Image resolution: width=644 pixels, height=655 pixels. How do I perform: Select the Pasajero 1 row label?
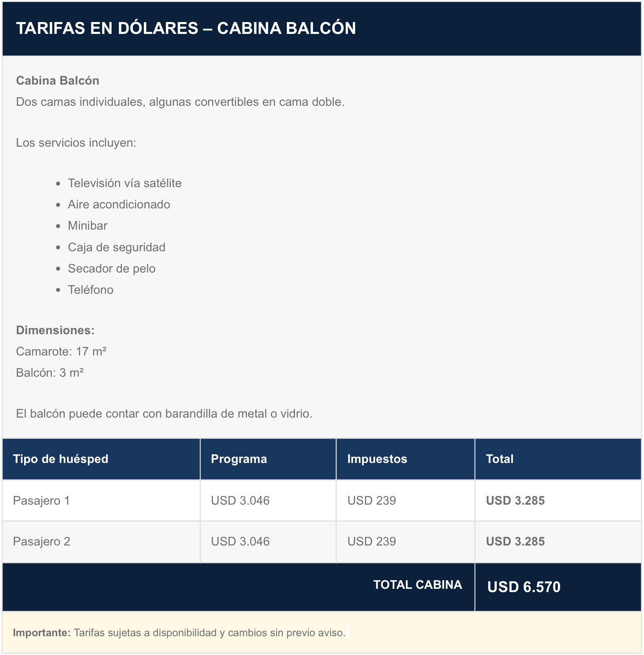[41, 501]
